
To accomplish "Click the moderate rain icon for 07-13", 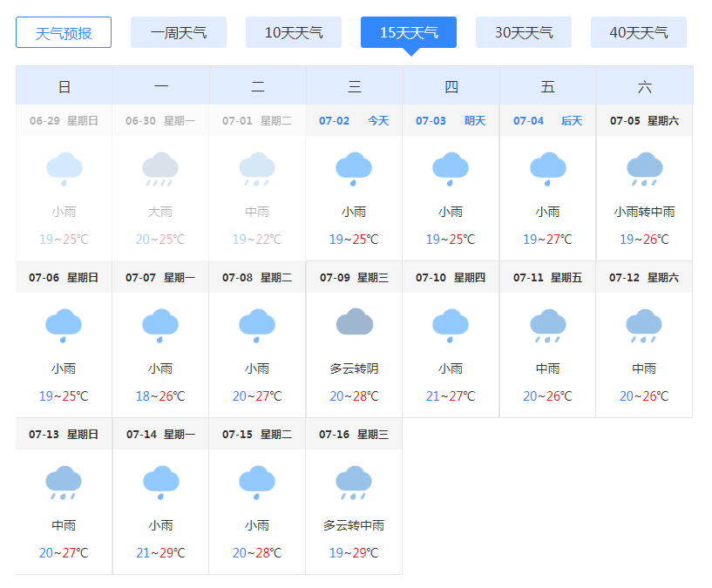I will [63, 483].
